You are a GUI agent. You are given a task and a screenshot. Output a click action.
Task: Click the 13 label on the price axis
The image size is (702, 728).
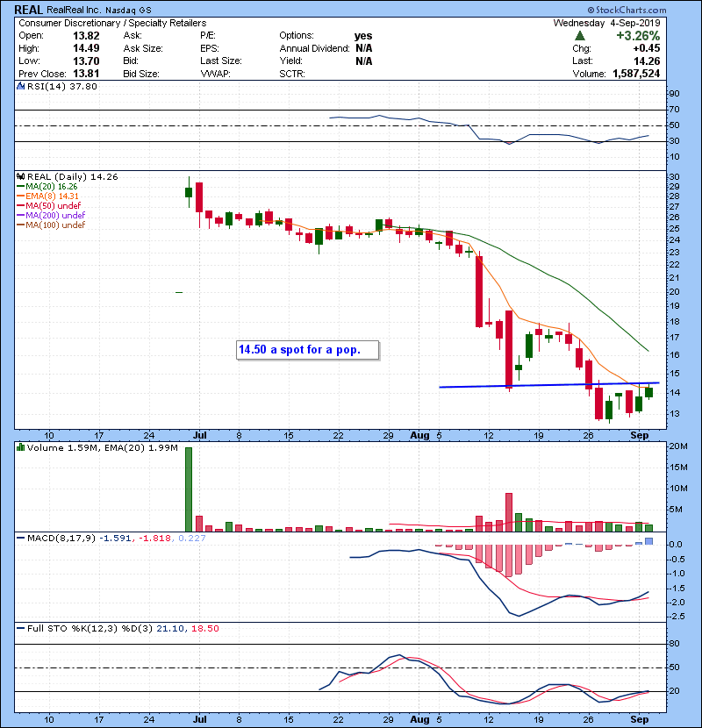point(674,414)
